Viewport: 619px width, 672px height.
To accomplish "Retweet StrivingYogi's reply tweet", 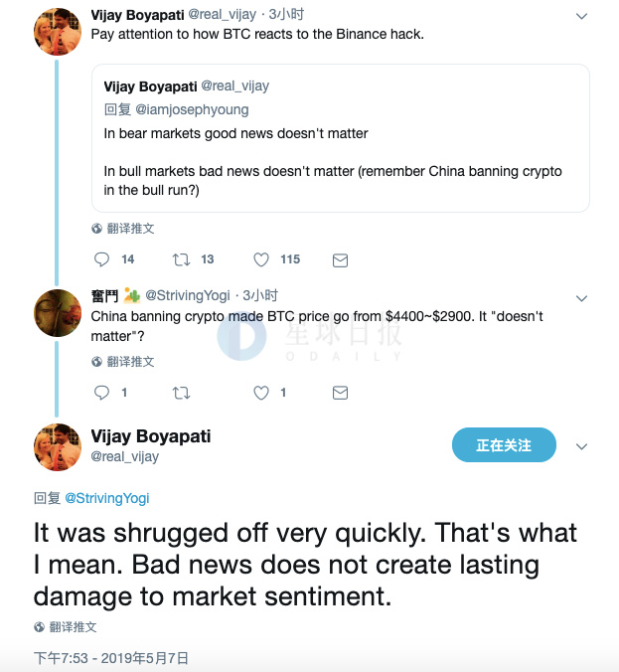I will click(x=181, y=393).
